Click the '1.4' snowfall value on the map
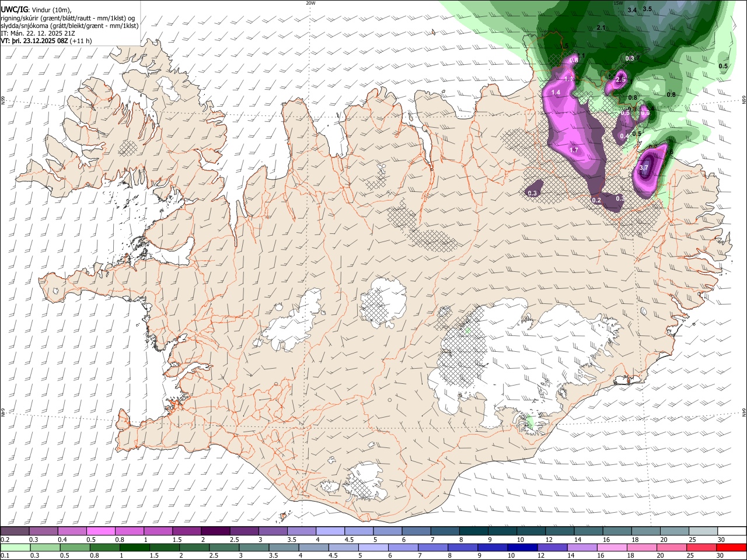This screenshot has height=560, width=747. point(556,92)
